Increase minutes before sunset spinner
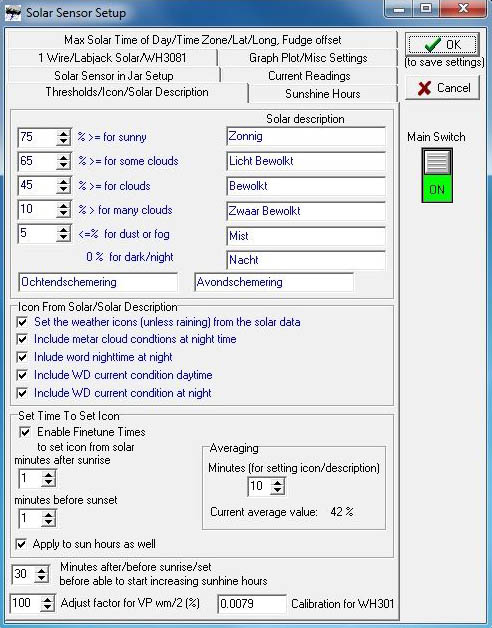This screenshot has height=628, width=492. click(48, 515)
